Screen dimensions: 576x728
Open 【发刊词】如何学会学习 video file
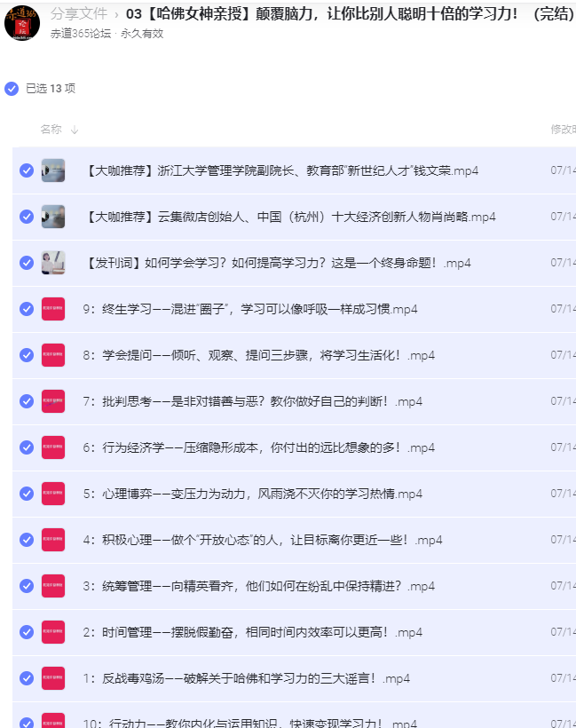tap(277, 264)
